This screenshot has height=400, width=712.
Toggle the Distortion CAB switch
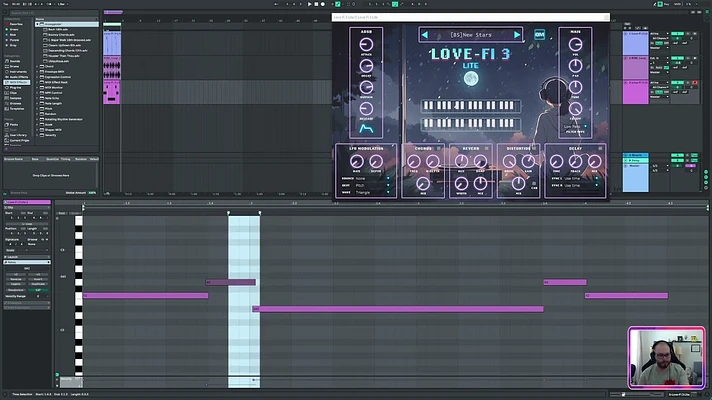(x=534, y=184)
